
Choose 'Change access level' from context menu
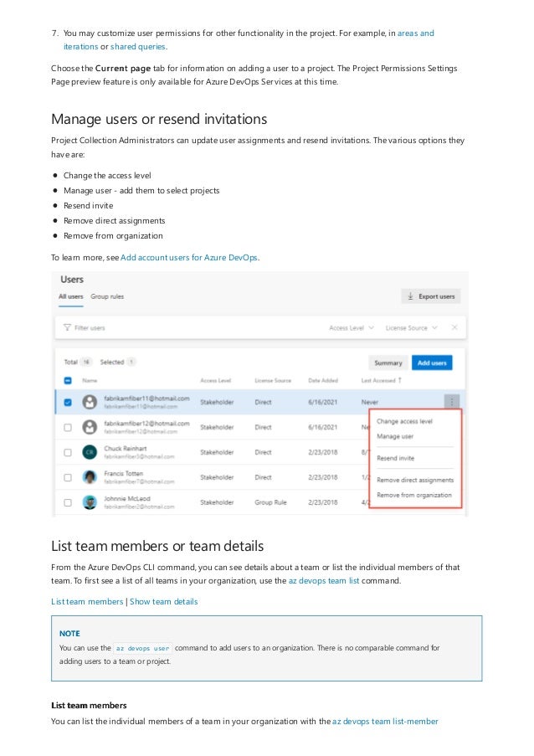pyautogui.click(x=404, y=421)
